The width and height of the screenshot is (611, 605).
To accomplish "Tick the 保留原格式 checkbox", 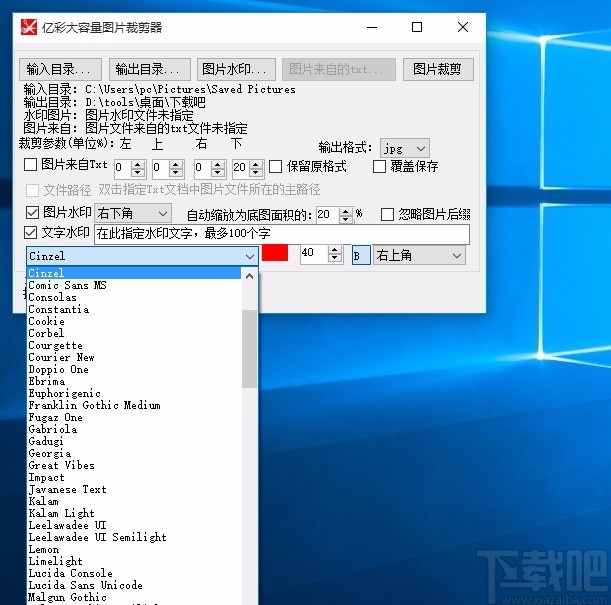I will pos(275,166).
